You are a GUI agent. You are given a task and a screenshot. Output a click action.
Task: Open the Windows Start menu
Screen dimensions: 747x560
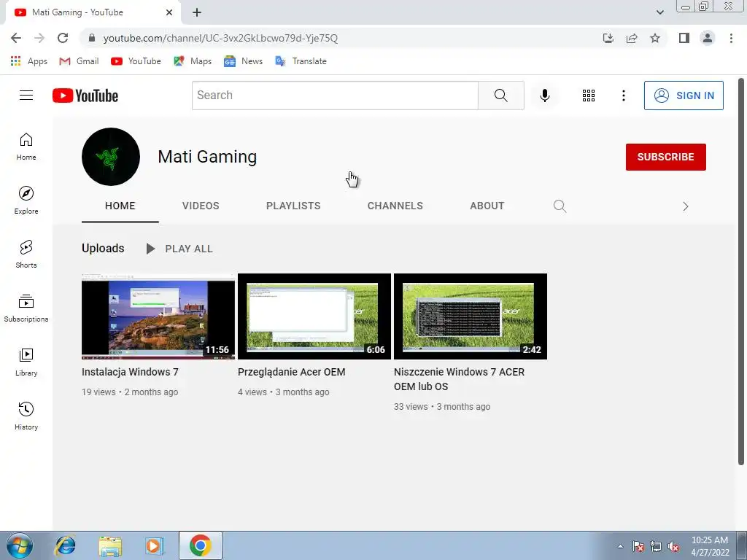pos(20,545)
